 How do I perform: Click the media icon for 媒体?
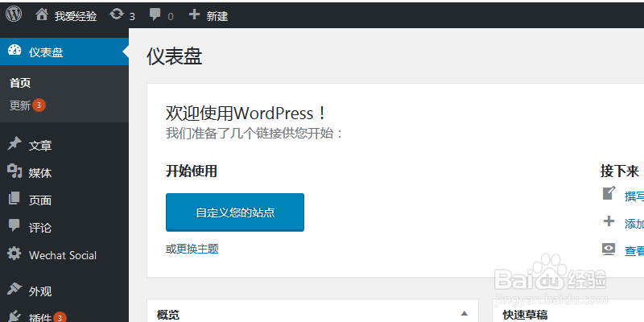pos(14,171)
